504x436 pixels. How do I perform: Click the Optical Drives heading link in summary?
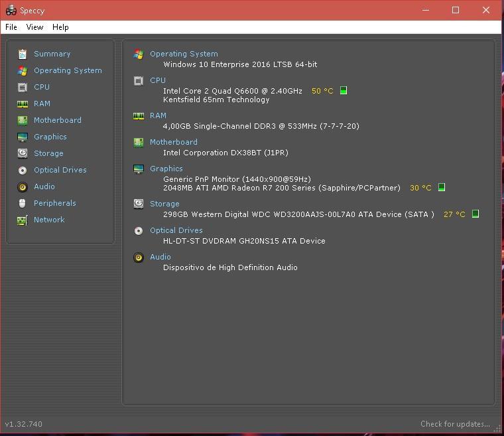[x=176, y=230]
